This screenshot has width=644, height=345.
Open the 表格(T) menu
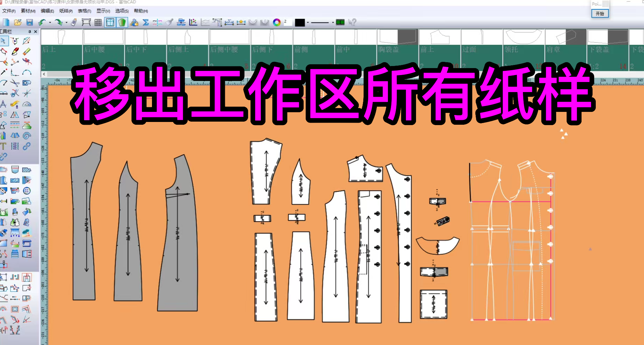pos(84,11)
